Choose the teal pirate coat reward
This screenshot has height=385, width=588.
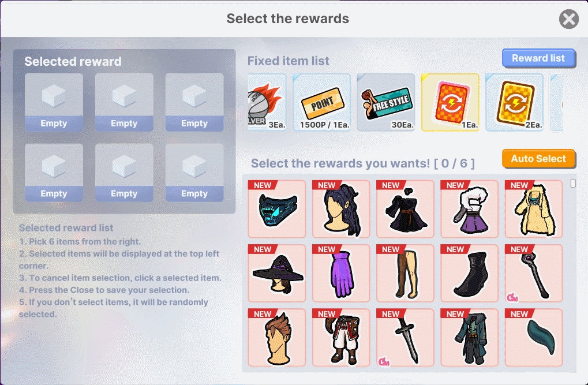[x=469, y=338]
